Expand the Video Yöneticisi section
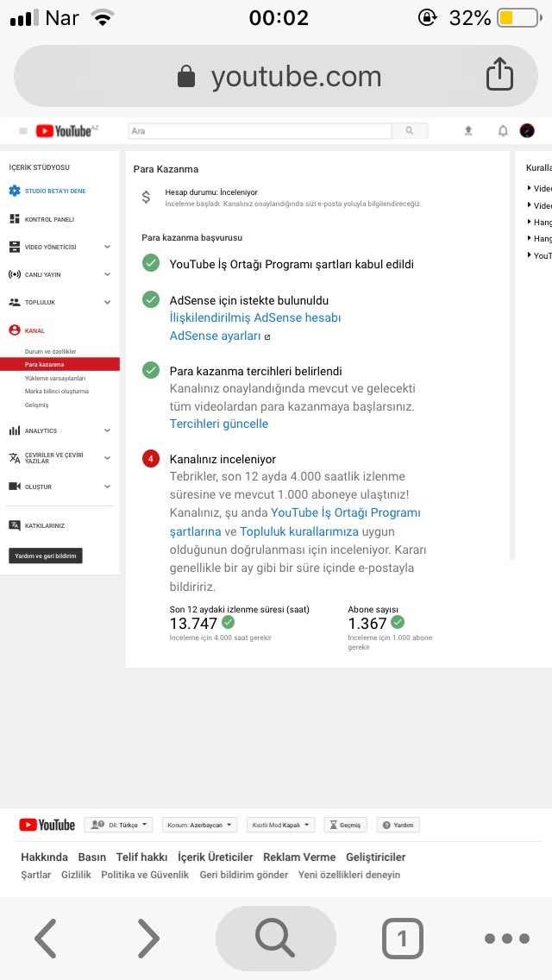 pyautogui.click(x=108, y=247)
